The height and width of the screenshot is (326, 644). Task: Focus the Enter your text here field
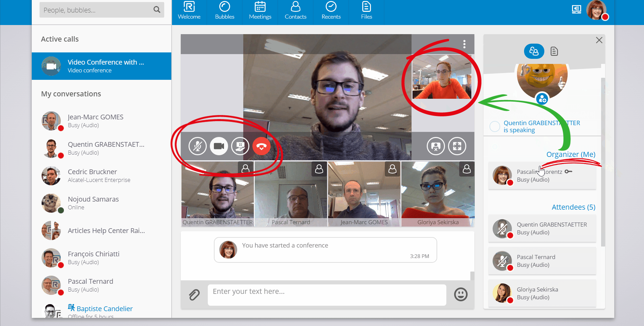pos(327,295)
